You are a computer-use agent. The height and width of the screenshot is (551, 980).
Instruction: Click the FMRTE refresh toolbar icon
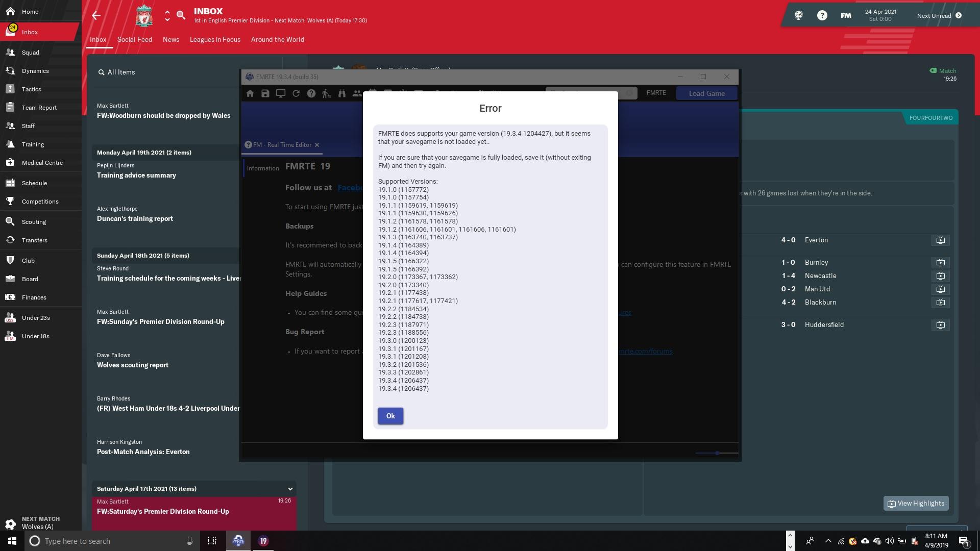coord(296,93)
